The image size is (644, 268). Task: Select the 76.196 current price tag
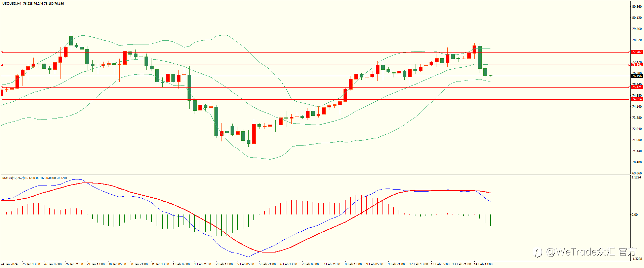coord(637,76)
